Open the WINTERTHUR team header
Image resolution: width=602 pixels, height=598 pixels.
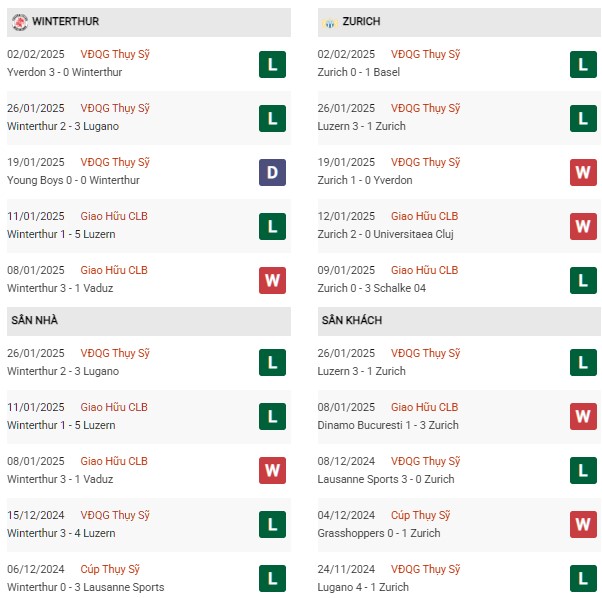pos(149,22)
